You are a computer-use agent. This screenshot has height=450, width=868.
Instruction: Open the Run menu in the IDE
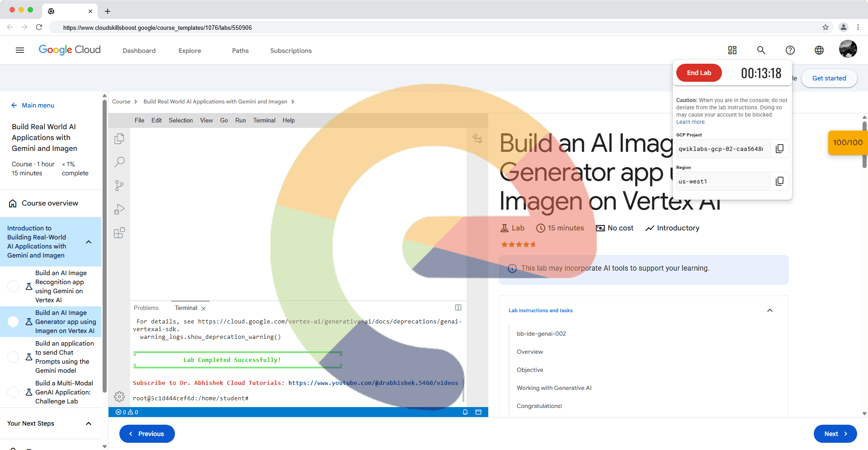(241, 120)
